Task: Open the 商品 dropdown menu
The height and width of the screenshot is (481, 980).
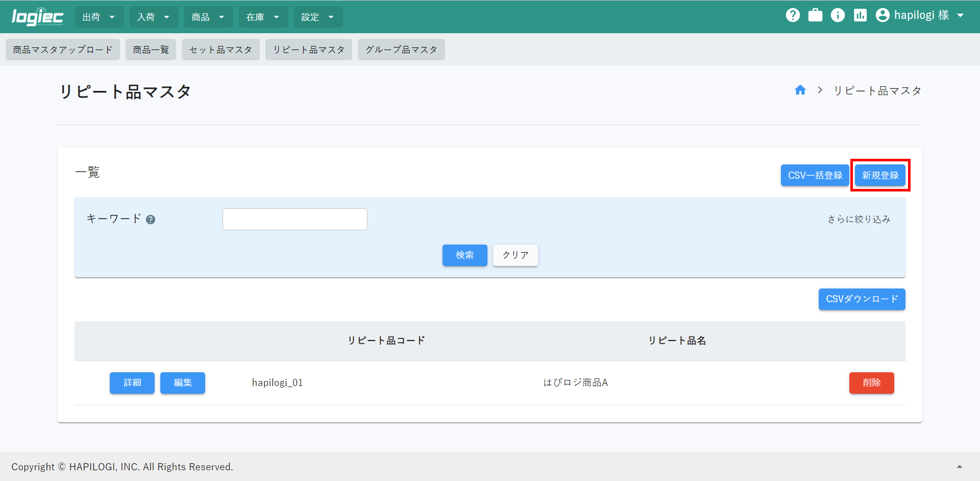Action: (x=208, y=17)
